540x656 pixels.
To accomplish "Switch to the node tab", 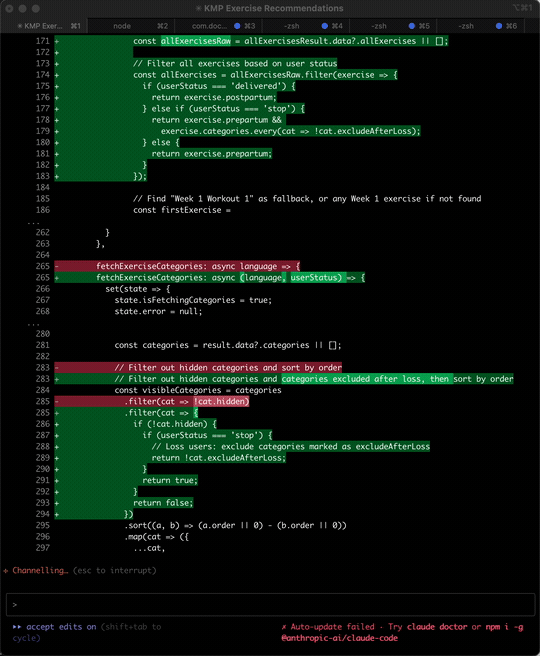I will click(x=131, y=26).
